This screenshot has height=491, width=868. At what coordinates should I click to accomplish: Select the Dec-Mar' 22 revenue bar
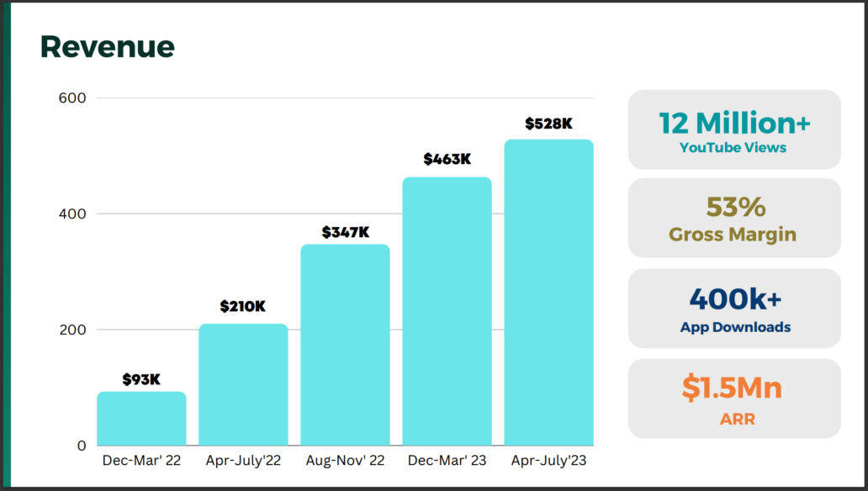[141, 419]
